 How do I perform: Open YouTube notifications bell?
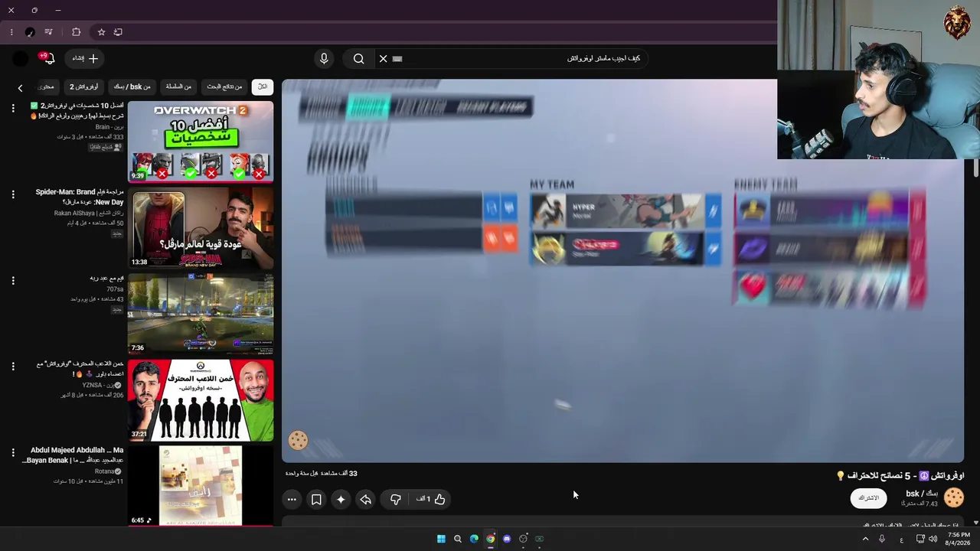48,58
